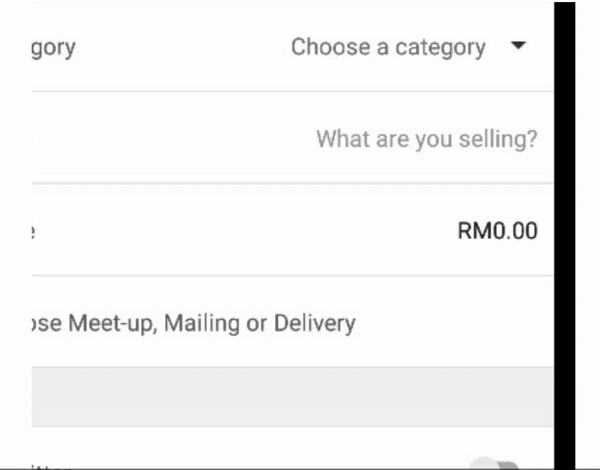Click the blank area of the title row
Screen dimensions: 600x470
pyautogui.click(x=172, y=139)
